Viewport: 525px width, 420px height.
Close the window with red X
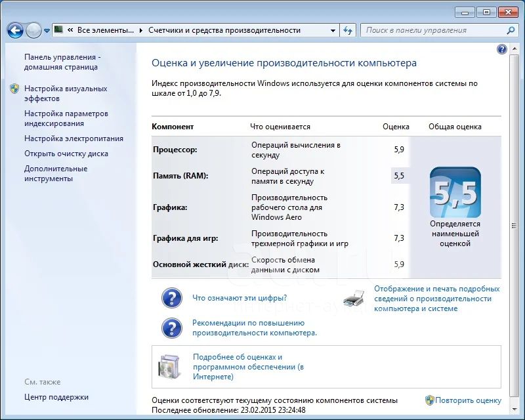click(508, 12)
